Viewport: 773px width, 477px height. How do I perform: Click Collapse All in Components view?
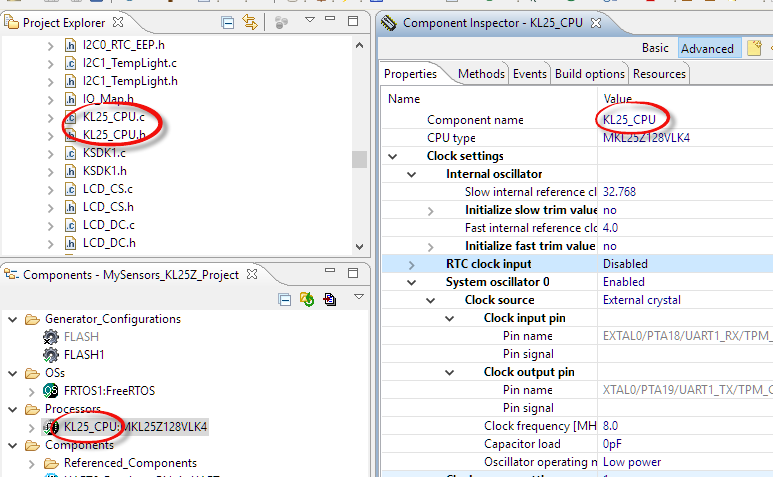coord(284,299)
